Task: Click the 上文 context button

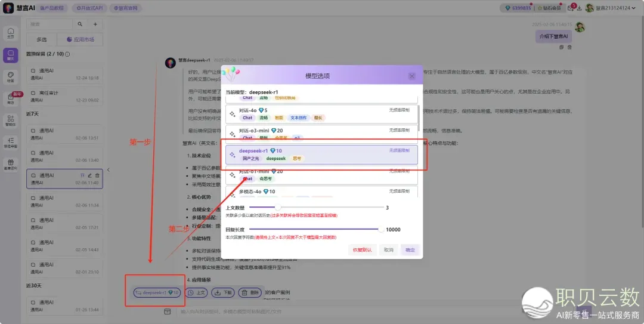Action: [196, 293]
